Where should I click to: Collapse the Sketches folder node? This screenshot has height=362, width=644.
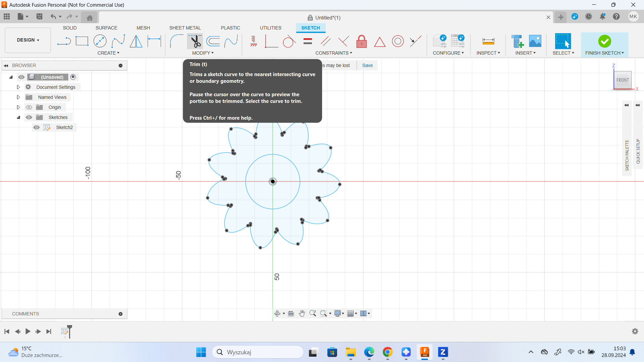tap(18, 117)
